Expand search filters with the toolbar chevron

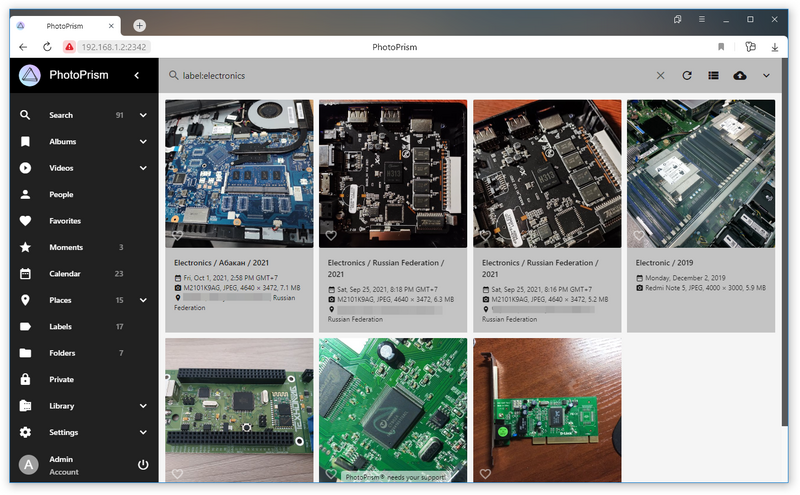coord(766,76)
